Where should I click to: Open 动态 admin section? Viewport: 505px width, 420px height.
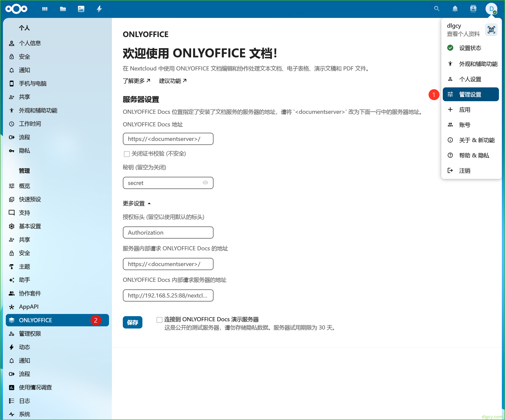(x=57, y=347)
